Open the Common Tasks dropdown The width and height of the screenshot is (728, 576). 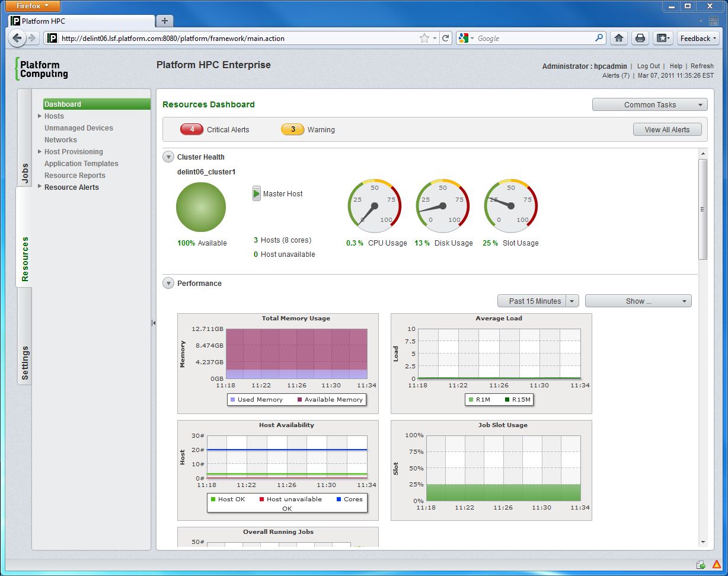650,104
